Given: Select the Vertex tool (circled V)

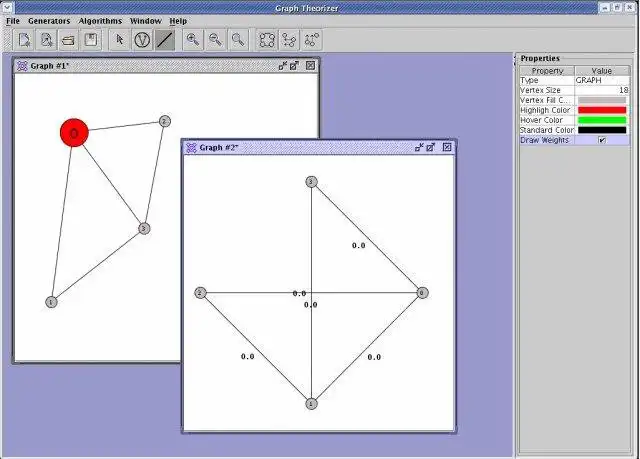Looking at the screenshot, I should pos(142,40).
